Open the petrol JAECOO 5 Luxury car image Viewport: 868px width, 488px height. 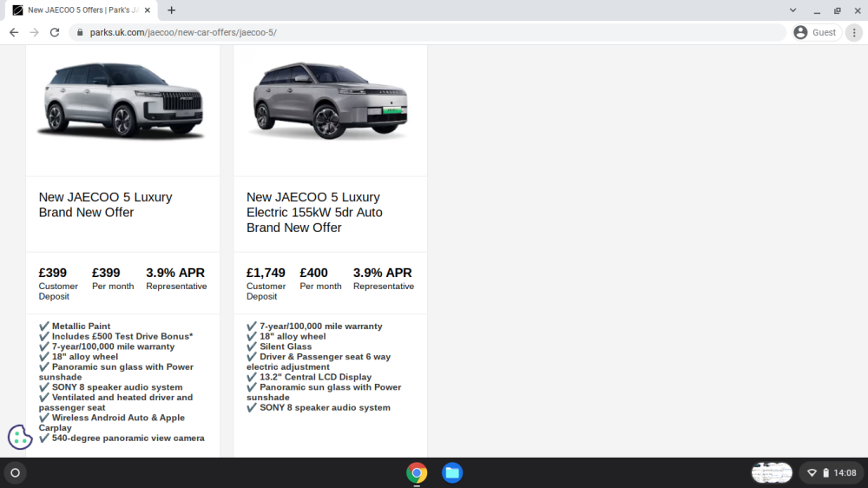click(122, 101)
